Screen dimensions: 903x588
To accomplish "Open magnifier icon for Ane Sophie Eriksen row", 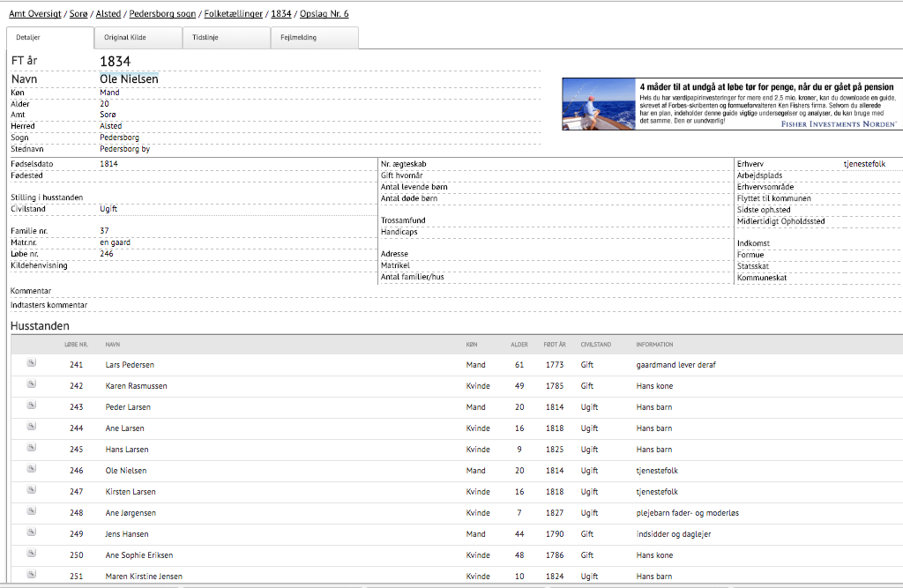I will pos(32,554).
